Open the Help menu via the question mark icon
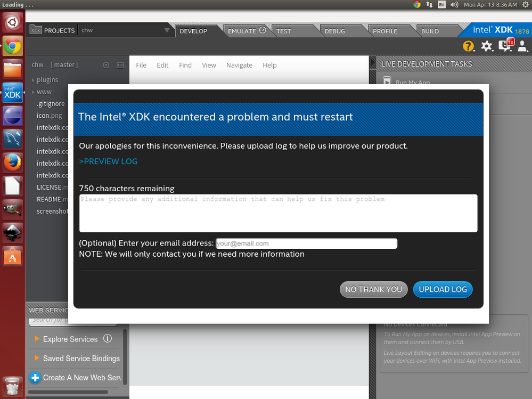This screenshot has width=532, height=399. tap(468, 46)
